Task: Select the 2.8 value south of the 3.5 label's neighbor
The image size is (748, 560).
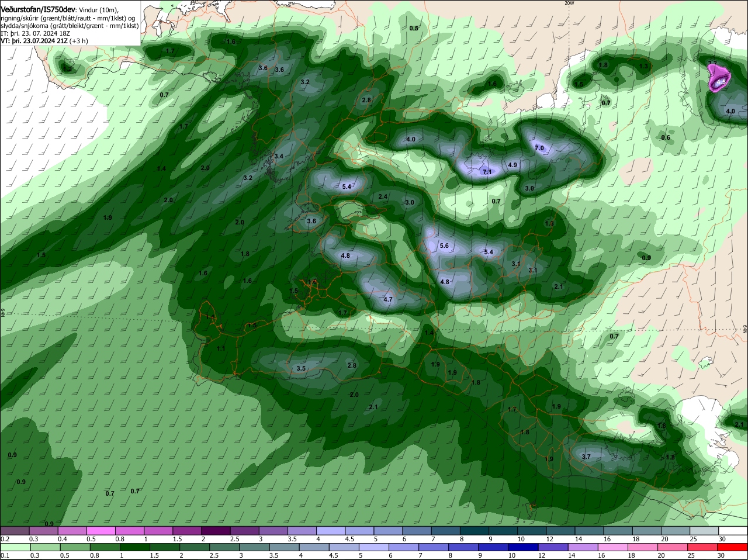Action: [x=352, y=365]
